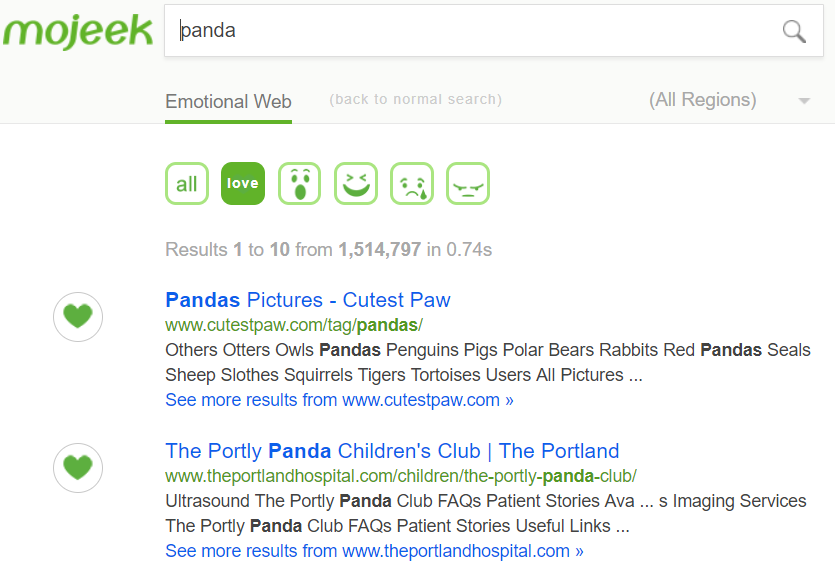Viewport: 835px width, 572px height.
Task: Select the Emotional Web tab
Action: point(228,101)
